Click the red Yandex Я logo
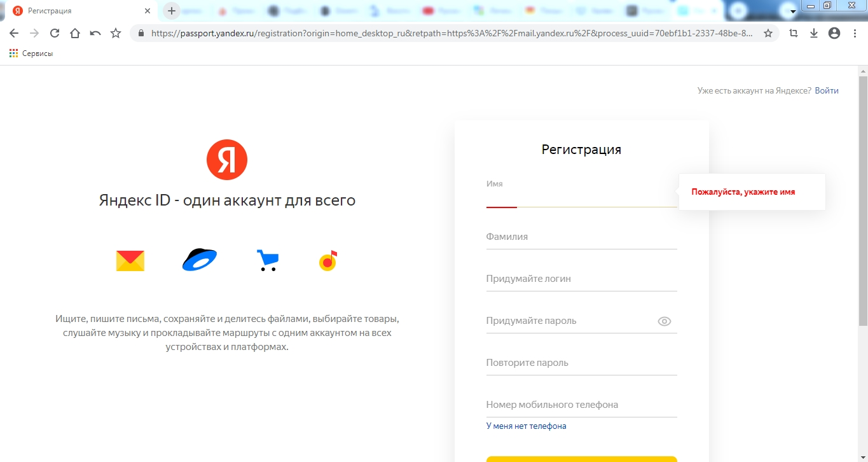Viewport: 868px width, 462px height. click(227, 160)
